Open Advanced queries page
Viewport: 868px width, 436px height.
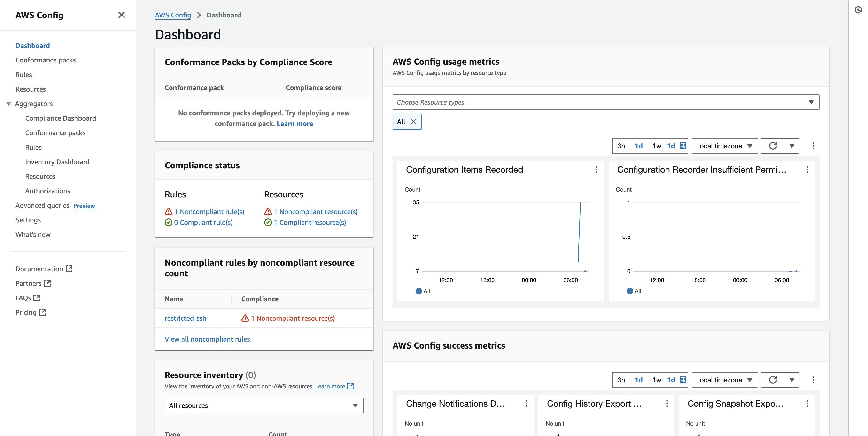tap(42, 206)
